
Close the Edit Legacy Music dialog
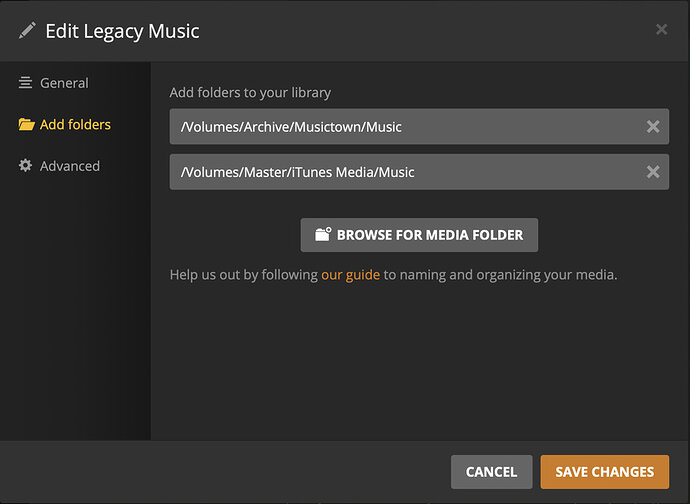click(x=661, y=30)
